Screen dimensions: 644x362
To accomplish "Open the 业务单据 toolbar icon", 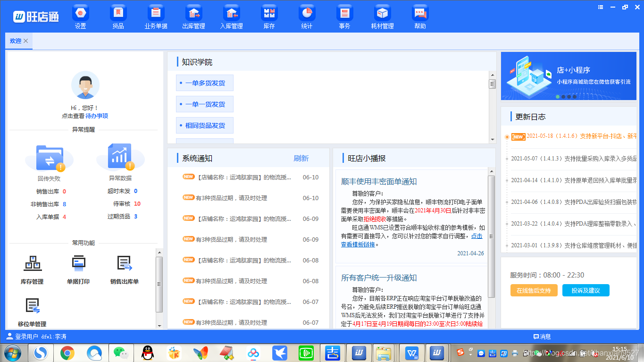I will [x=156, y=13].
